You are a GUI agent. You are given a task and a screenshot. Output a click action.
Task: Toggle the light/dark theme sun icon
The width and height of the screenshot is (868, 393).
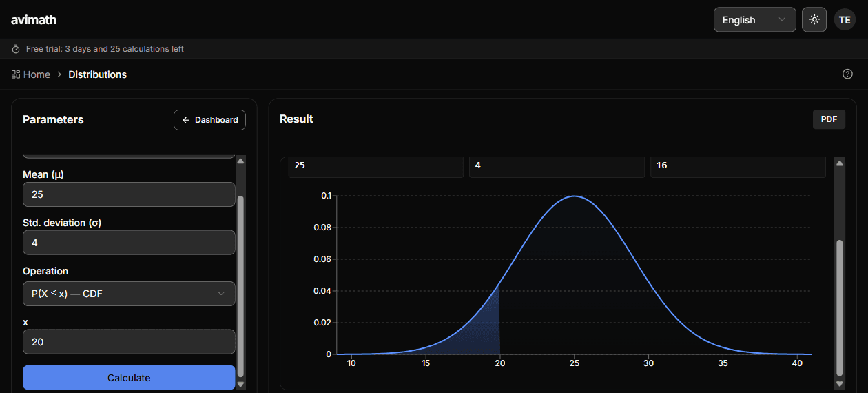coord(814,20)
